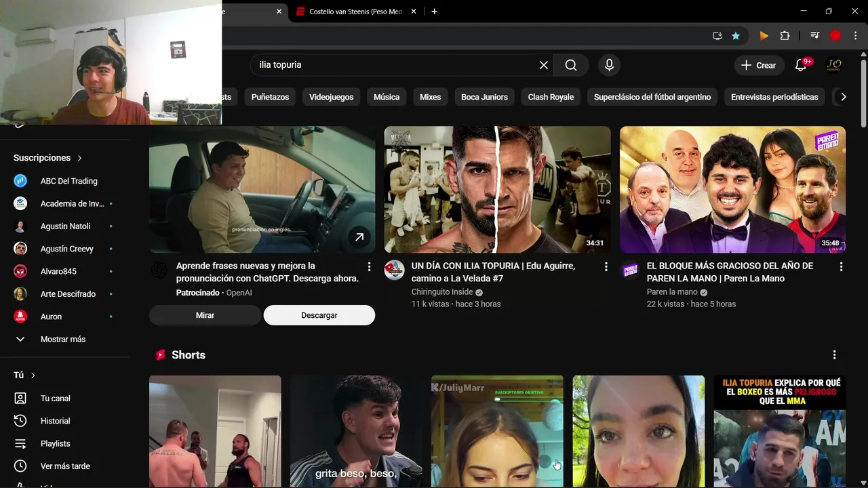Start voice search with the microphone icon
This screenshot has height=488, width=868.
[x=609, y=65]
